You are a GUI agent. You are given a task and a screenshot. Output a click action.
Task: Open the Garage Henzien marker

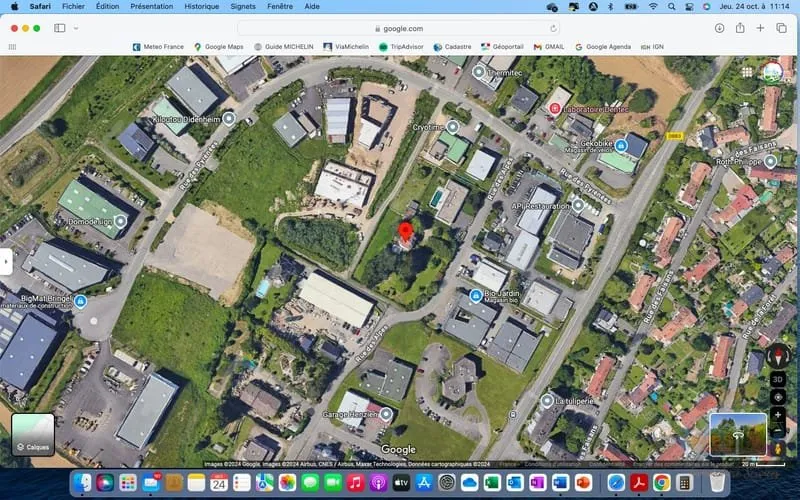(386, 414)
